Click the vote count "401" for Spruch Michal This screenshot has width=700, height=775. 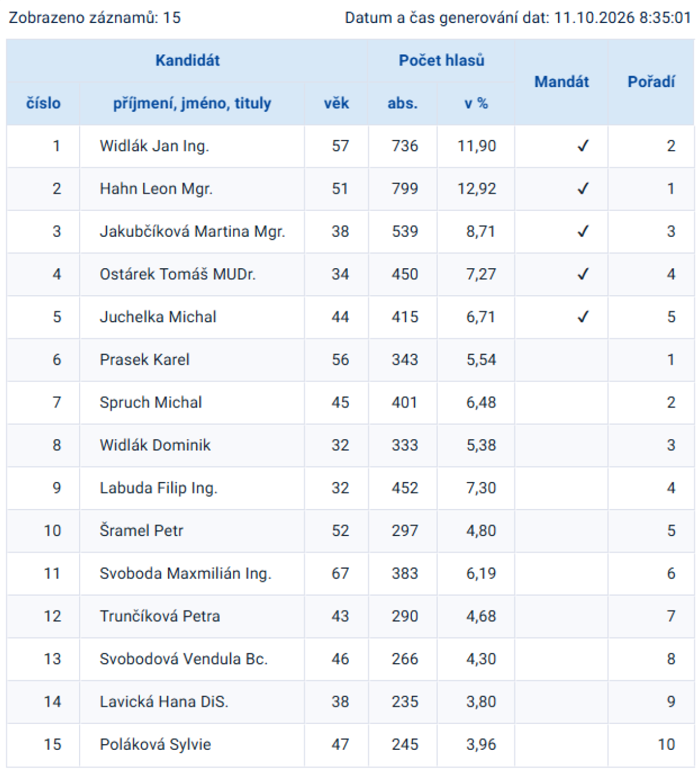pyautogui.click(x=405, y=402)
